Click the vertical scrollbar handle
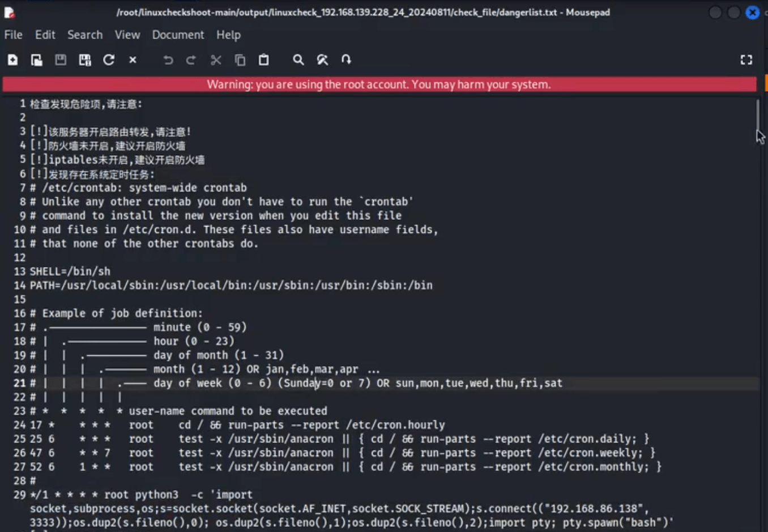 click(x=757, y=116)
